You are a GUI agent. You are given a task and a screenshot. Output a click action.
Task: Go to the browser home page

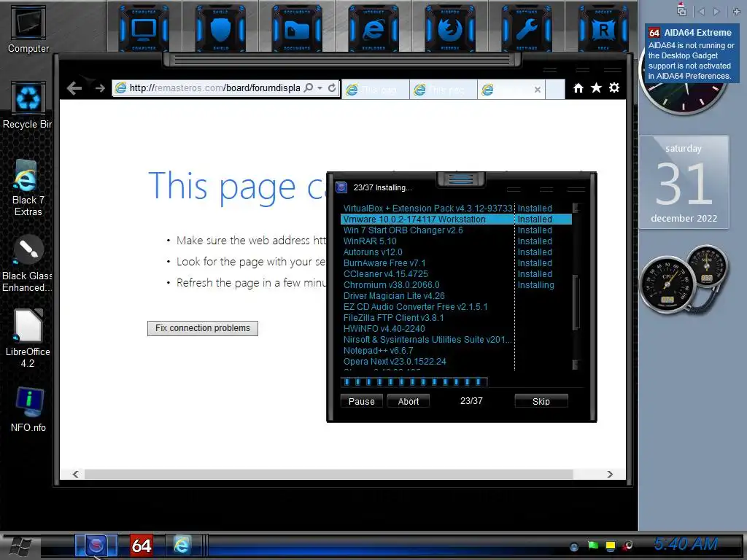click(x=578, y=88)
